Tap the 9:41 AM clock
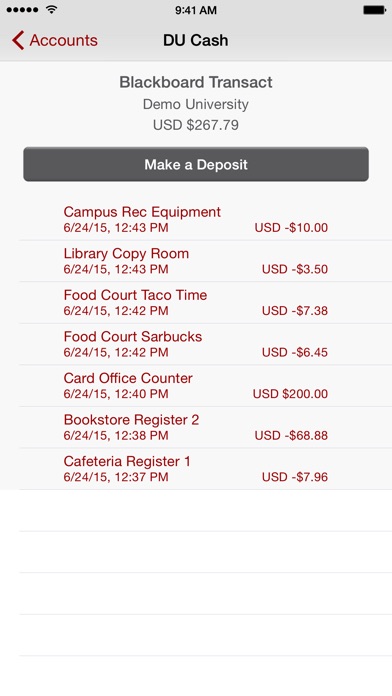Screen dimensions: 392x696 point(196,10)
